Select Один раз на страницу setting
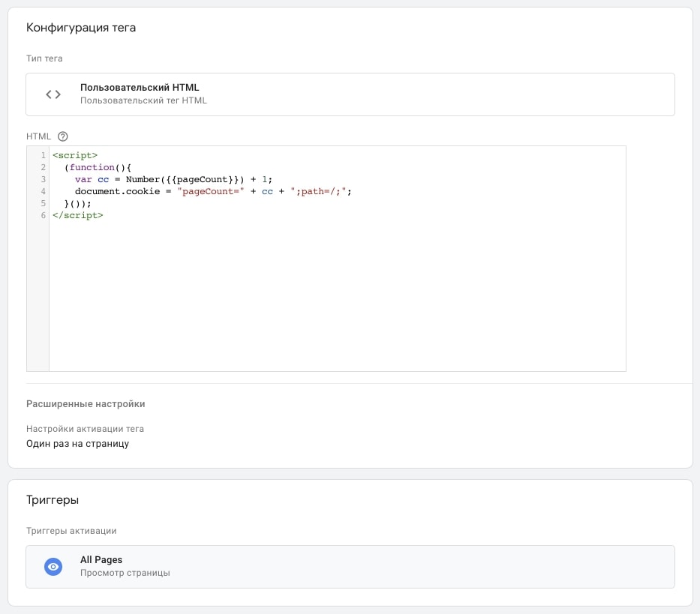This screenshot has height=614, width=700. 78,444
